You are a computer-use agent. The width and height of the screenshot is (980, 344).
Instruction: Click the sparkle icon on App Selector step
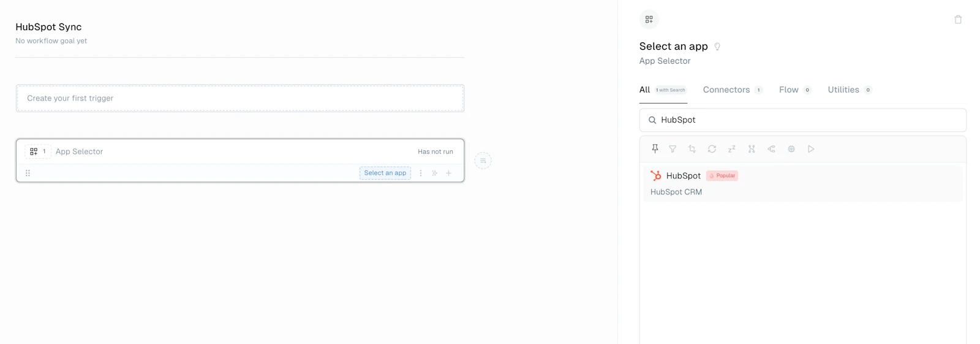click(x=435, y=173)
